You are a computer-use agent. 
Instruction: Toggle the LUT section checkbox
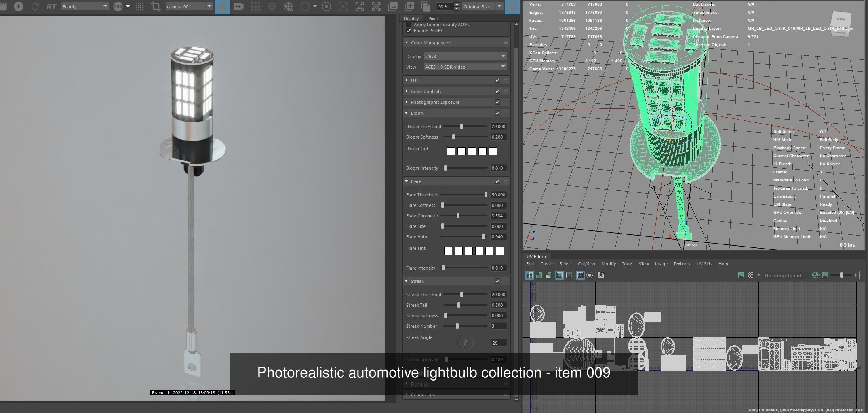pos(497,80)
